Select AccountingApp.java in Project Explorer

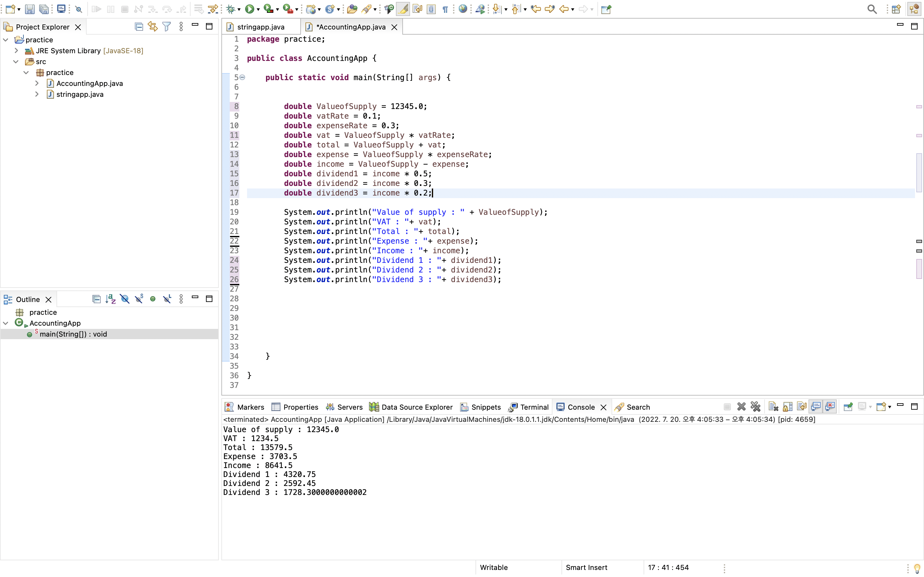[89, 83]
